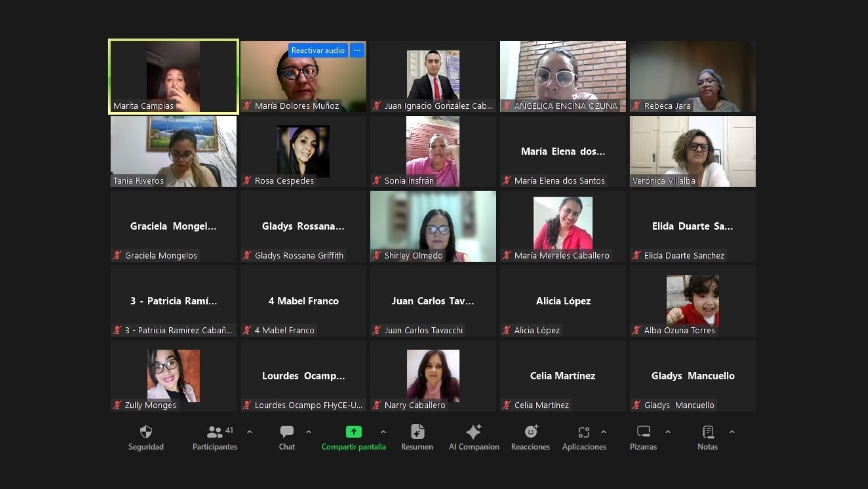Image resolution: width=868 pixels, height=489 pixels.
Task: Click muted mic icon for Shirley Olmedo
Action: [x=377, y=255]
